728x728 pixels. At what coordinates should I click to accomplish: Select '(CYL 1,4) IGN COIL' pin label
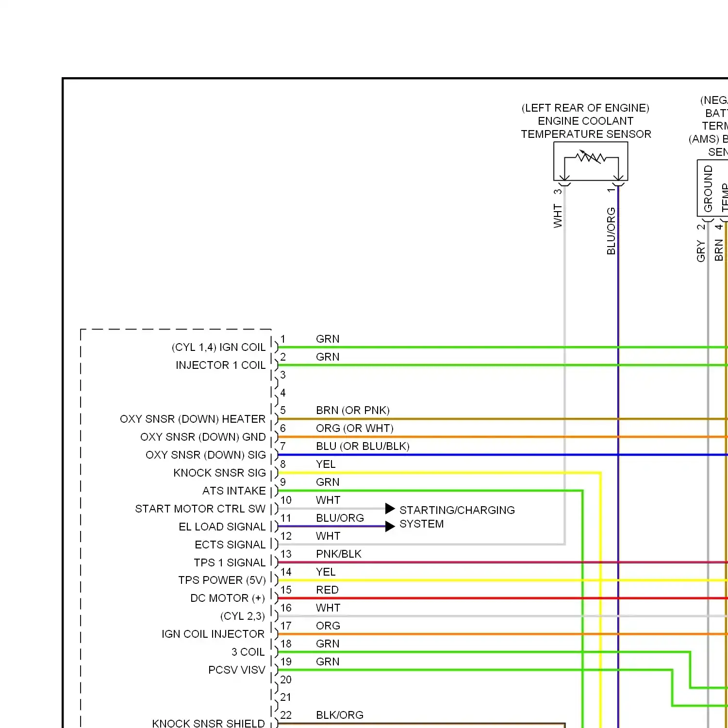click(218, 347)
